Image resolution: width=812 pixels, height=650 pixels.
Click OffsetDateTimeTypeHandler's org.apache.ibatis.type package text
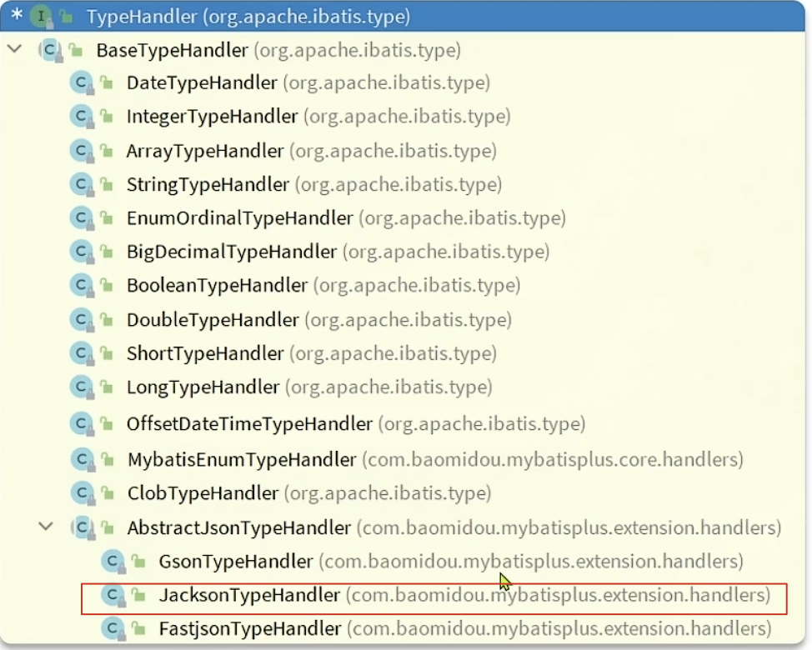(482, 424)
